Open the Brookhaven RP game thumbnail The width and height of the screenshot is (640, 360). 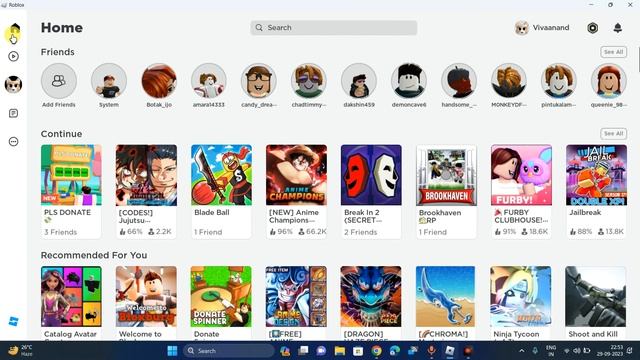[446, 175]
